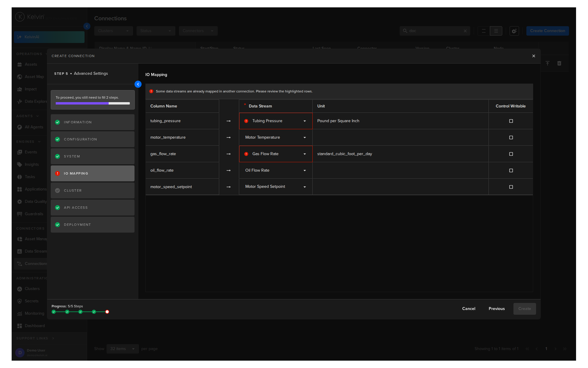
Task: Open Connections sidebar icon
Action: click(20, 264)
